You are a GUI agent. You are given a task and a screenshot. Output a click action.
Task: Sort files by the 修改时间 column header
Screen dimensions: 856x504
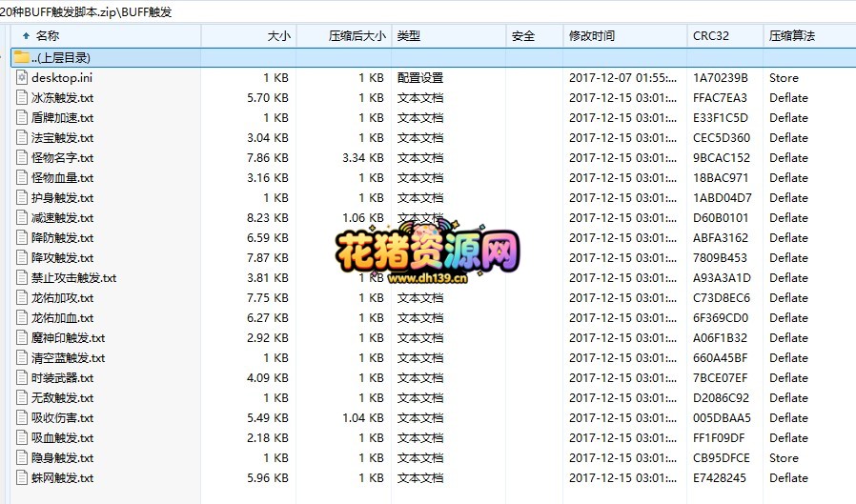point(625,36)
